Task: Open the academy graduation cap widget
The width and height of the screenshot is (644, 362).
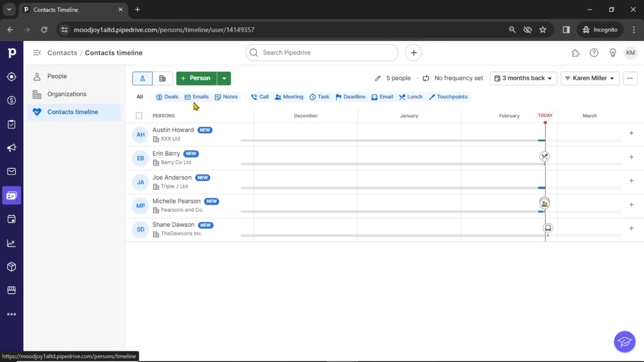Action: [625, 342]
